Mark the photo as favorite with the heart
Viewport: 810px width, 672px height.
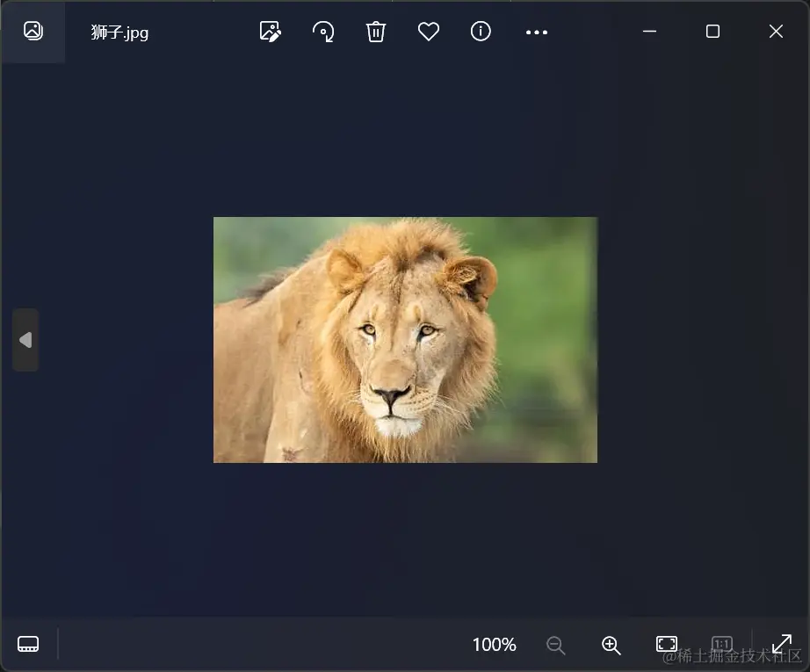pyautogui.click(x=429, y=32)
